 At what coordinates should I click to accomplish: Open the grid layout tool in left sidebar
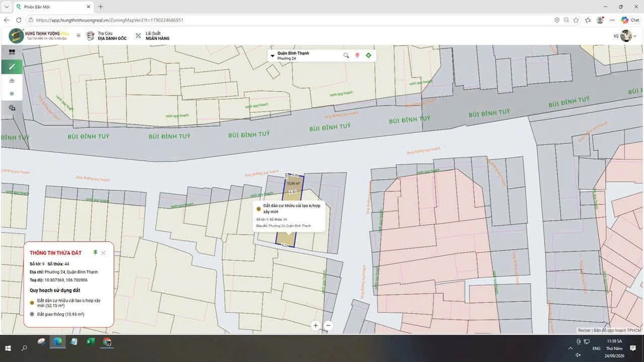click(12, 52)
